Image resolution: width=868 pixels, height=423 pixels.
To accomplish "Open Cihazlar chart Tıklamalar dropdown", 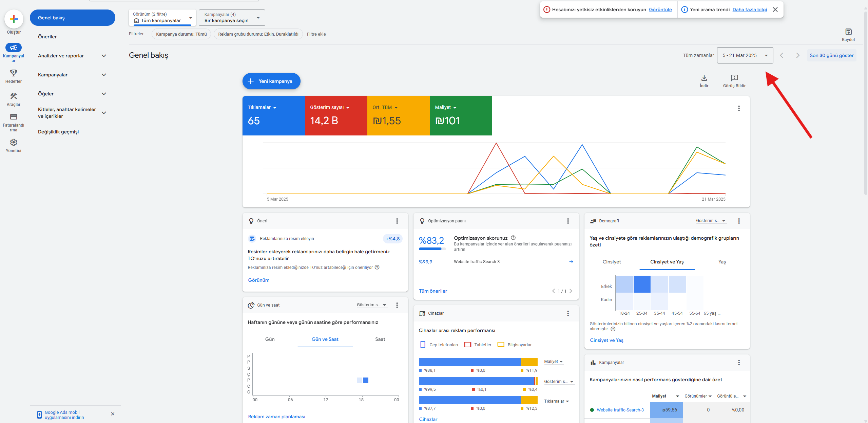I will (x=557, y=401).
